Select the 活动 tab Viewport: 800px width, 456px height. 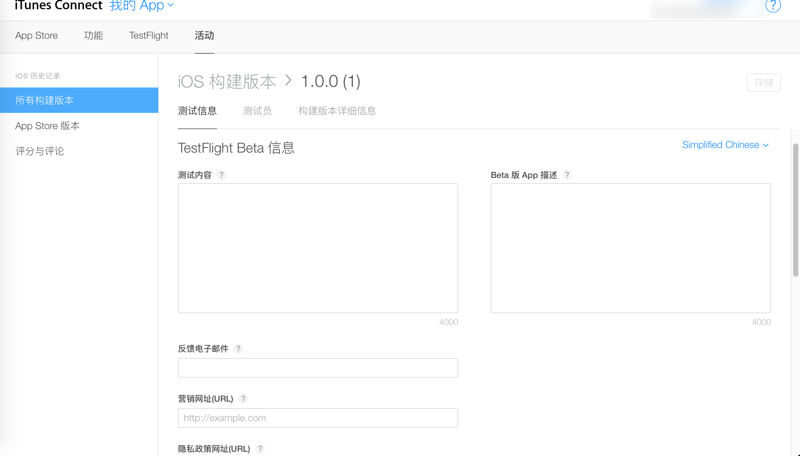(204, 36)
